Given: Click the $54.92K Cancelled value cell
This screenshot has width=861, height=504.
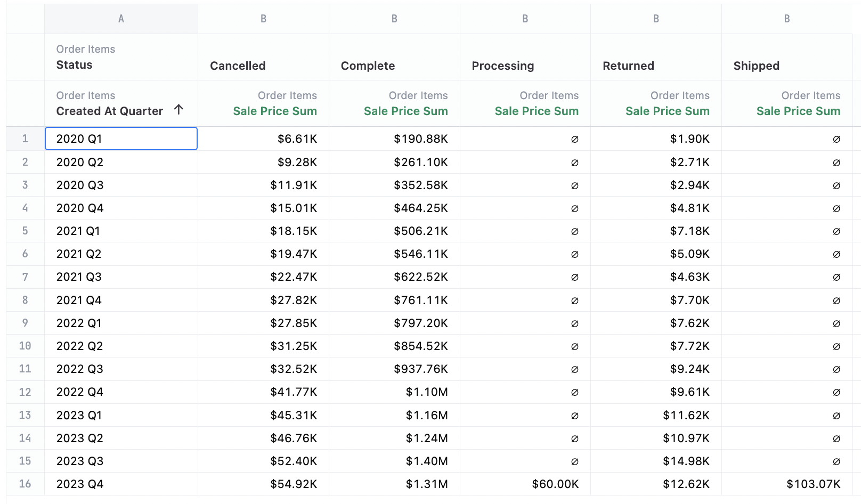Looking at the screenshot, I should [x=293, y=484].
